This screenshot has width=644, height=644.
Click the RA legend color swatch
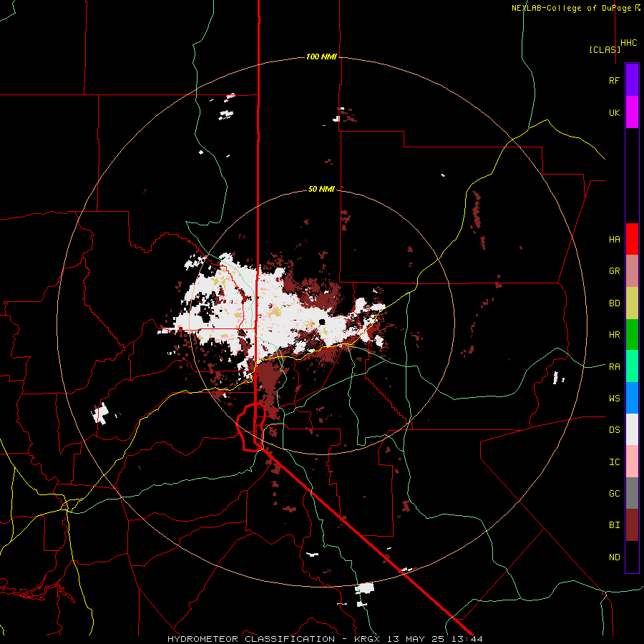click(x=632, y=366)
